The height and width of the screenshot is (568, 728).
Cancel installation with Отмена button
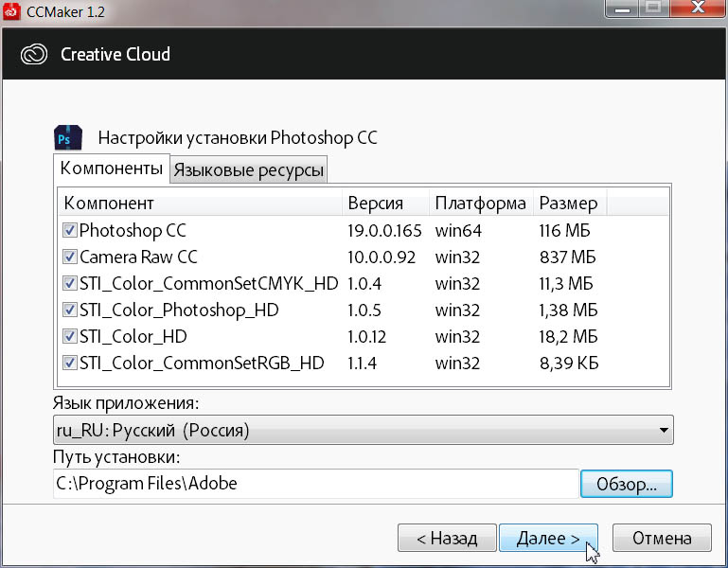pos(662,538)
